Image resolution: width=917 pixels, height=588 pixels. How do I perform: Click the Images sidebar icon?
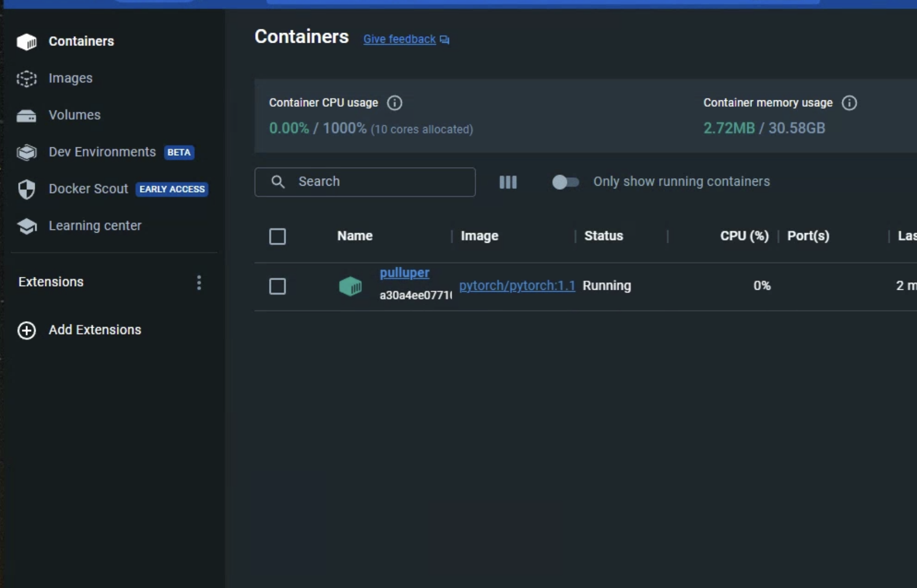click(27, 78)
